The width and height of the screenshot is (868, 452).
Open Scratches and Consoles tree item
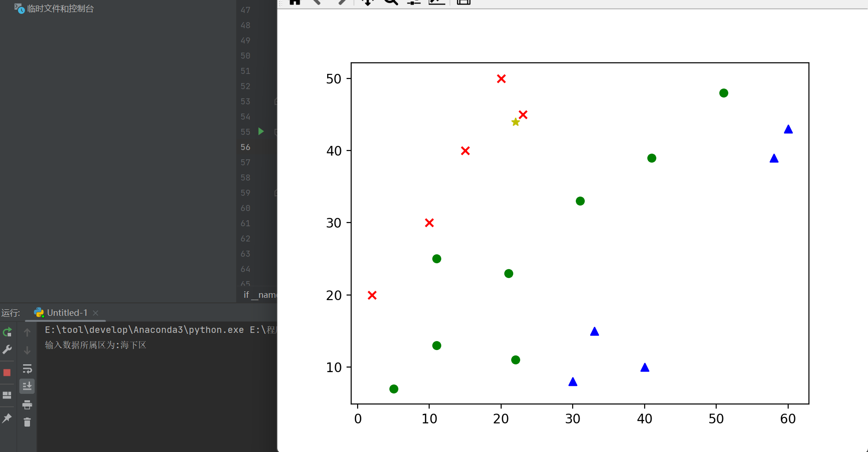click(54, 9)
